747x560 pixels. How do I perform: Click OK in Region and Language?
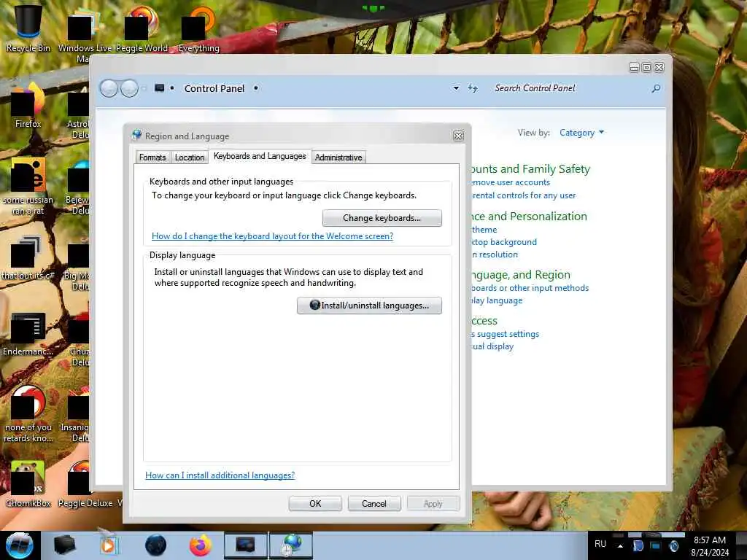click(315, 504)
